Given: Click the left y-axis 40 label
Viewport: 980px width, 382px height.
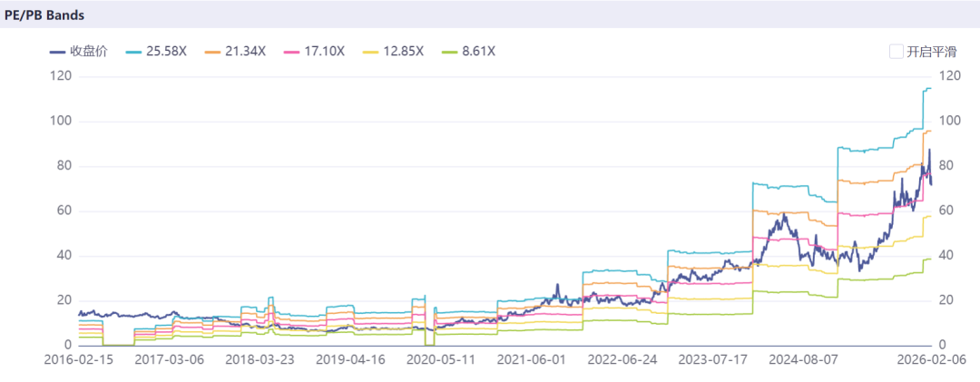Looking at the screenshot, I should [62, 256].
